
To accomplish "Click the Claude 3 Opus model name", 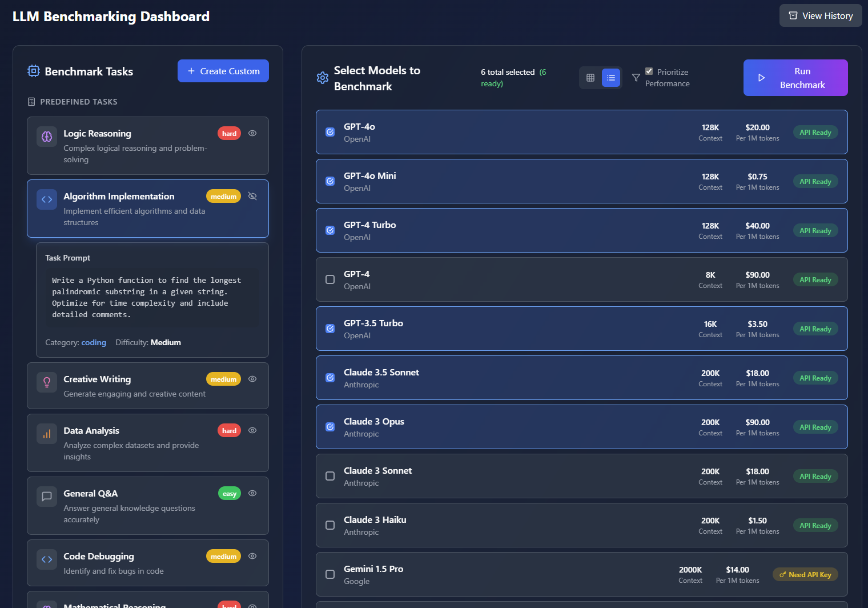I will coord(374,421).
